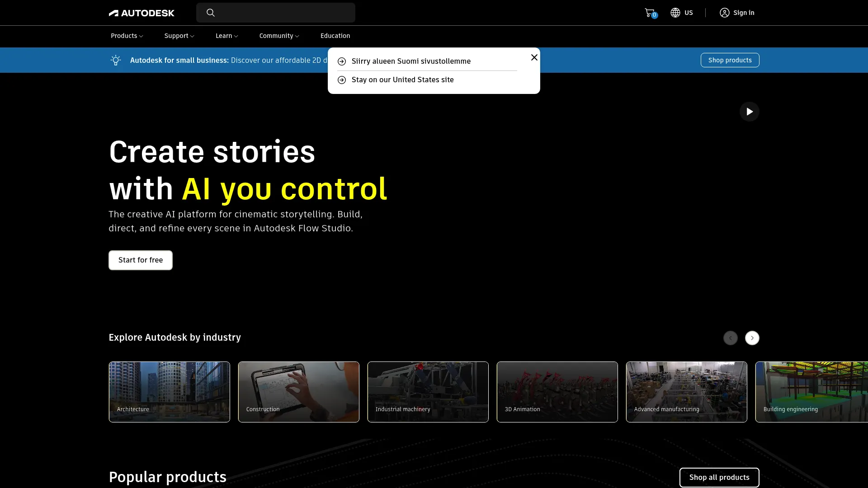This screenshot has height=488, width=868.
Task: Open the Architecture industry card
Action: [x=169, y=392]
